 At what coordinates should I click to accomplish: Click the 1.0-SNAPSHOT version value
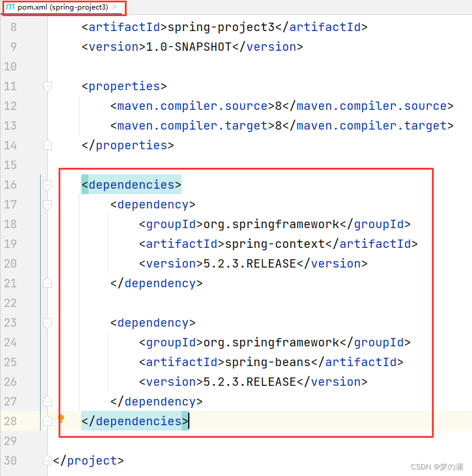pyautogui.click(x=189, y=47)
